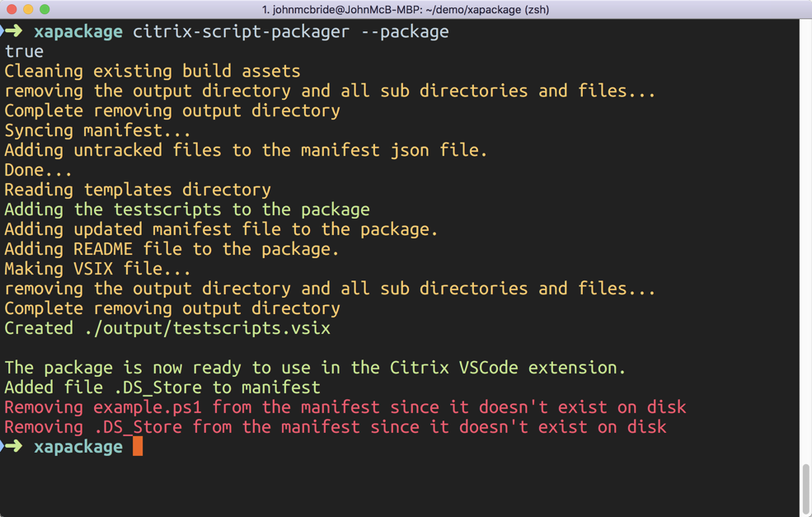Image resolution: width=812 pixels, height=517 pixels.
Task: Click the "Added file .DS_Store to manifest" line
Action: click(x=162, y=388)
